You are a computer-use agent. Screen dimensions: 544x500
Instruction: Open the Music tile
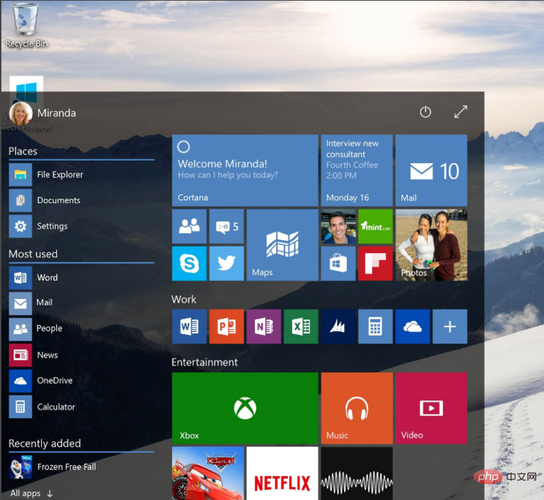coord(357,408)
